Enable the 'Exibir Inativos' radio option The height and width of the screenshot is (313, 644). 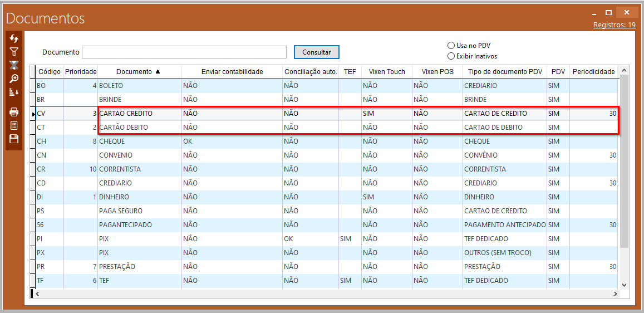[451, 56]
